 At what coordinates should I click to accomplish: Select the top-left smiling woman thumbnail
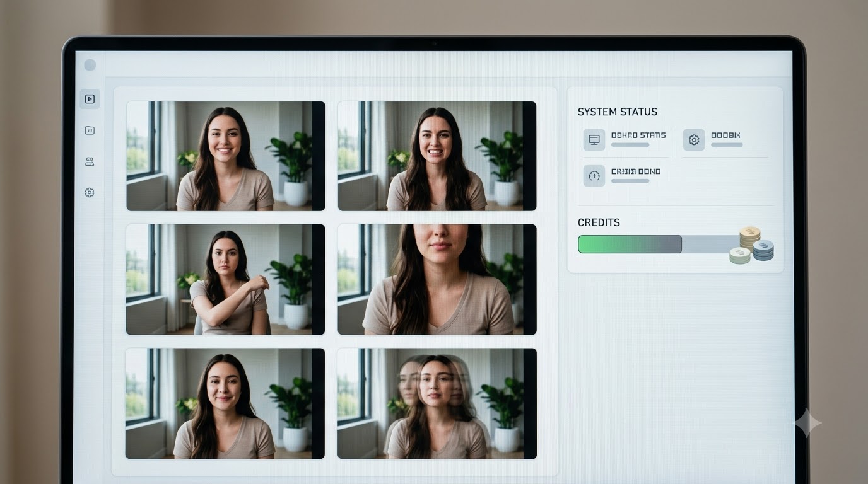[226, 156]
